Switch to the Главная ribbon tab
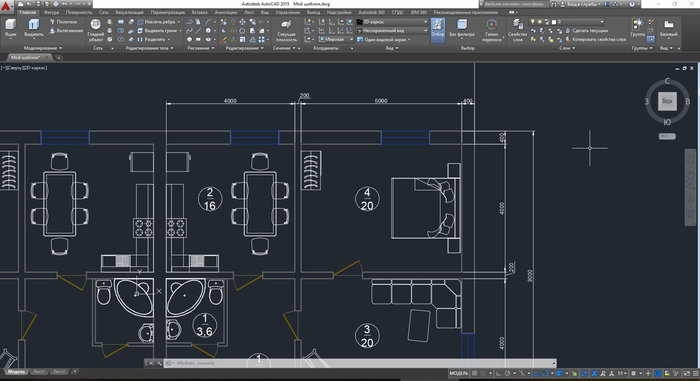The width and height of the screenshot is (700, 381). 28,13
